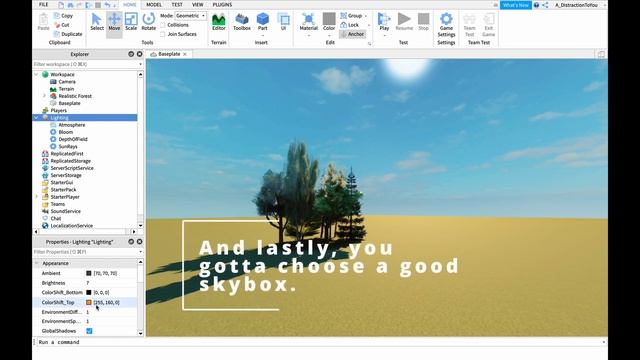The image size is (640, 360).
Task: Click the share icon in title bar
Action: 545,5
